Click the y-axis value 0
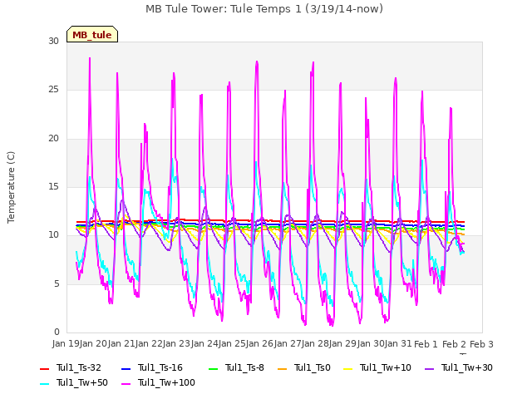532x399 pixels. click(57, 332)
